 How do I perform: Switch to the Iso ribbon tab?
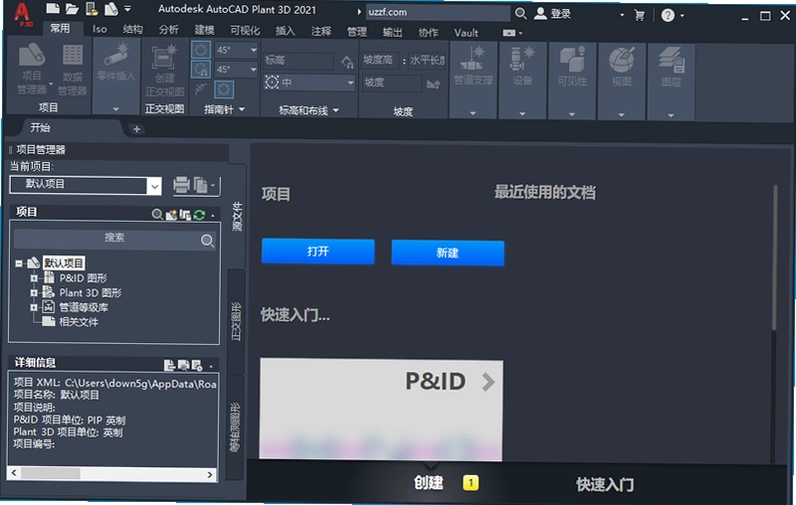[x=100, y=29]
